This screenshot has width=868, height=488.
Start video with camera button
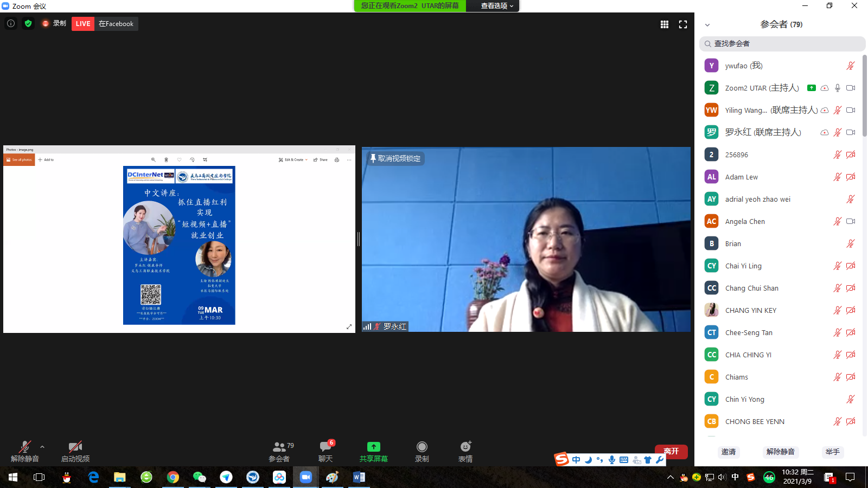click(75, 451)
